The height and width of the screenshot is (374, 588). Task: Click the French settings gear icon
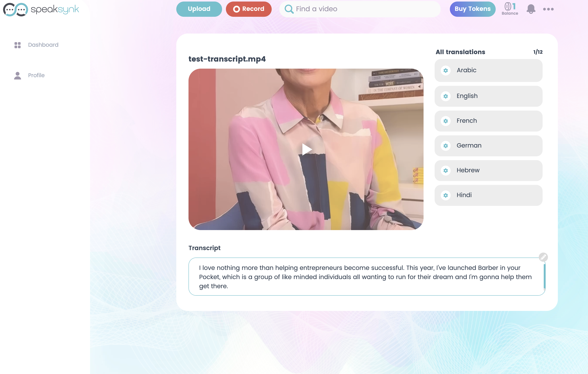pyautogui.click(x=446, y=120)
